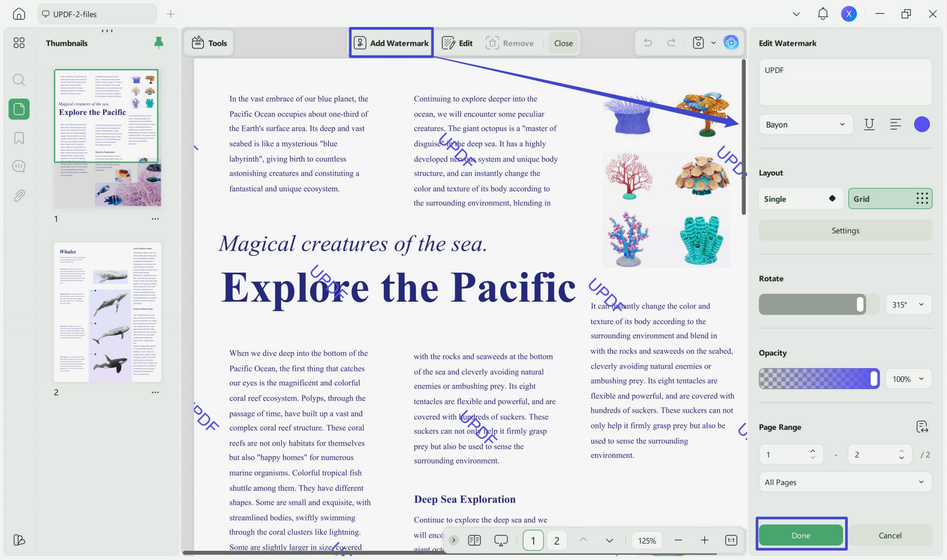Jump to page 2 in bottom bar
Screen dimensions: 947x560
pyautogui.click(x=557, y=540)
